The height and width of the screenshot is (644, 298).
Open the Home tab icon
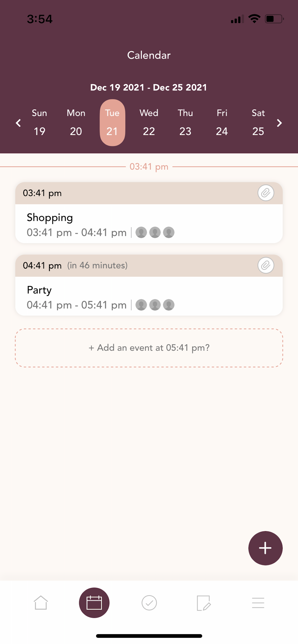41,603
